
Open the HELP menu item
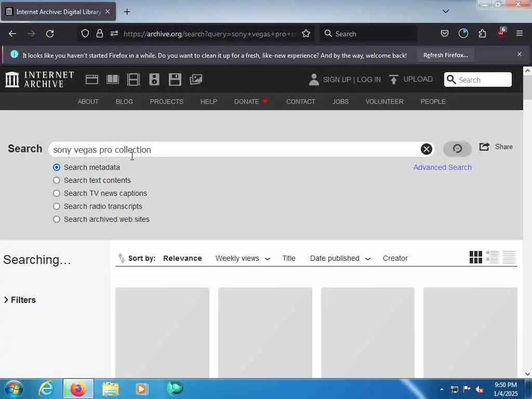(x=209, y=101)
